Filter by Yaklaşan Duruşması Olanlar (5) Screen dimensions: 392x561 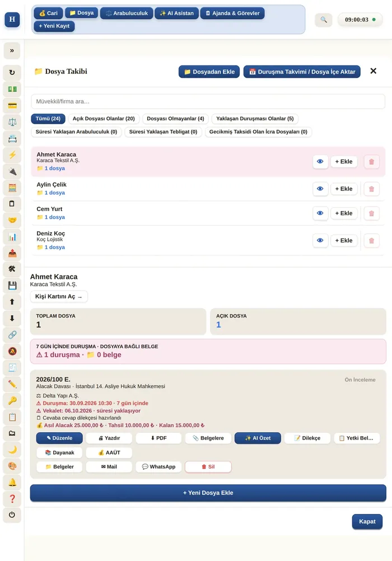pos(255,119)
